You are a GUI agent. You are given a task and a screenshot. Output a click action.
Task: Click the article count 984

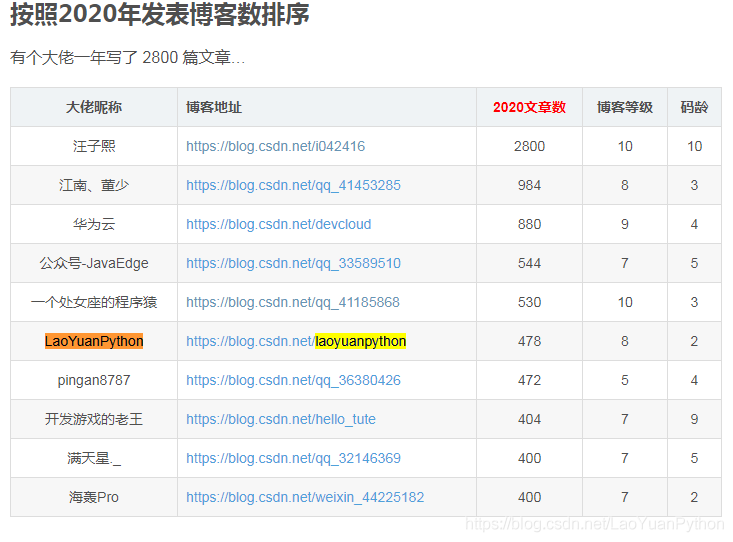coord(529,185)
